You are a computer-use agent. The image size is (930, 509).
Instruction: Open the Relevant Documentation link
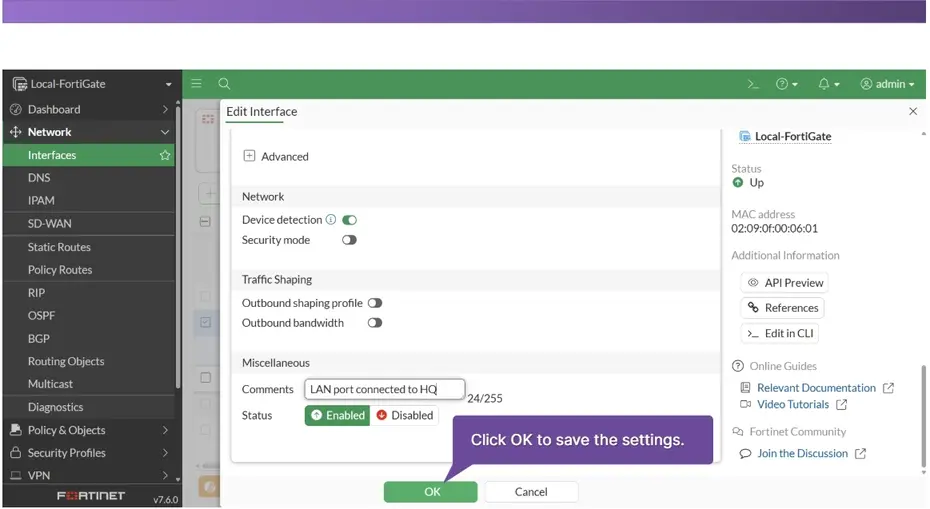pyautogui.click(x=816, y=388)
